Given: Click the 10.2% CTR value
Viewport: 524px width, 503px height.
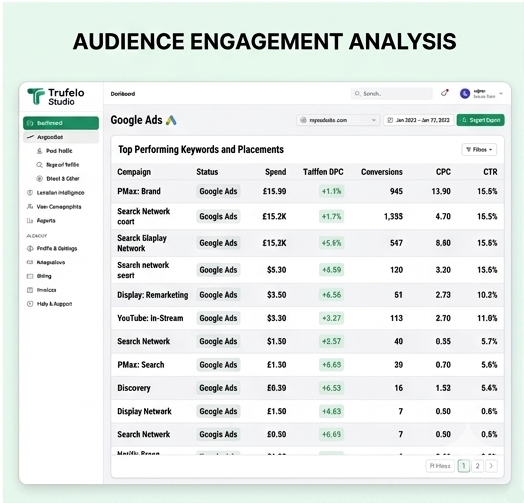Looking at the screenshot, I should [487, 295].
